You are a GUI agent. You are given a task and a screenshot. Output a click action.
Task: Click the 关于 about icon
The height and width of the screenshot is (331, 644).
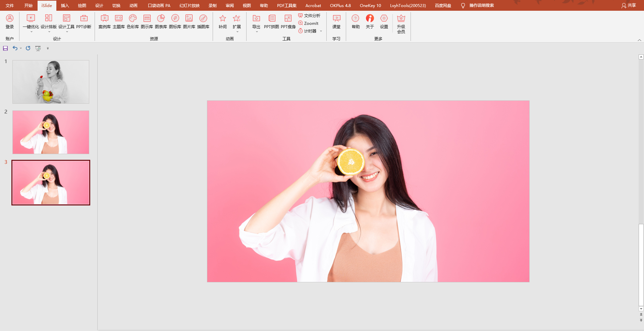pos(370,21)
